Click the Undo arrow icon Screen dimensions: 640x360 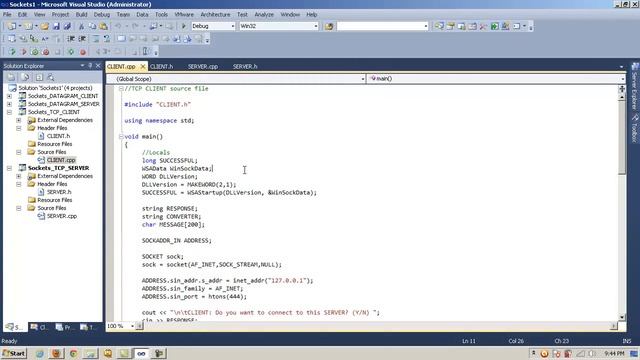click(118, 26)
